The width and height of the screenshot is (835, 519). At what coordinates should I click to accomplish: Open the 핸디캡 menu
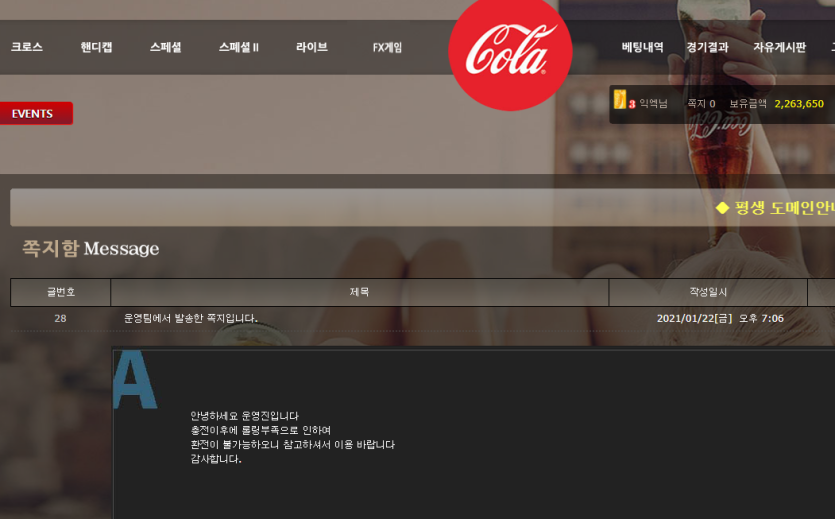[x=96, y=47]
